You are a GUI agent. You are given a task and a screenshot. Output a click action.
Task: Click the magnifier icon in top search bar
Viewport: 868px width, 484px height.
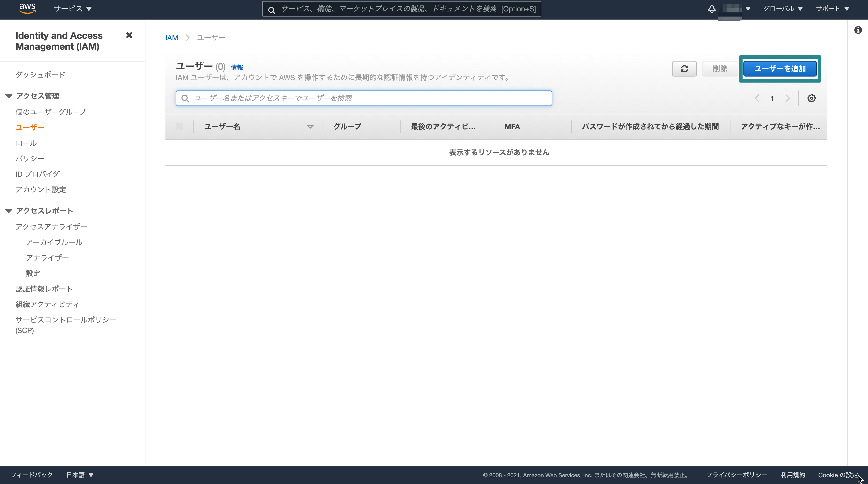coord(272,10)
